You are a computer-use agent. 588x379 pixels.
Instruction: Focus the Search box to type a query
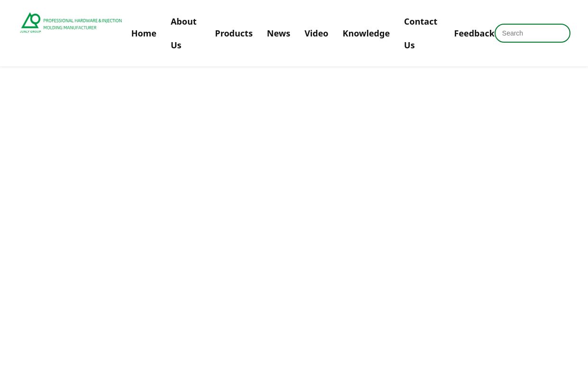533,33
